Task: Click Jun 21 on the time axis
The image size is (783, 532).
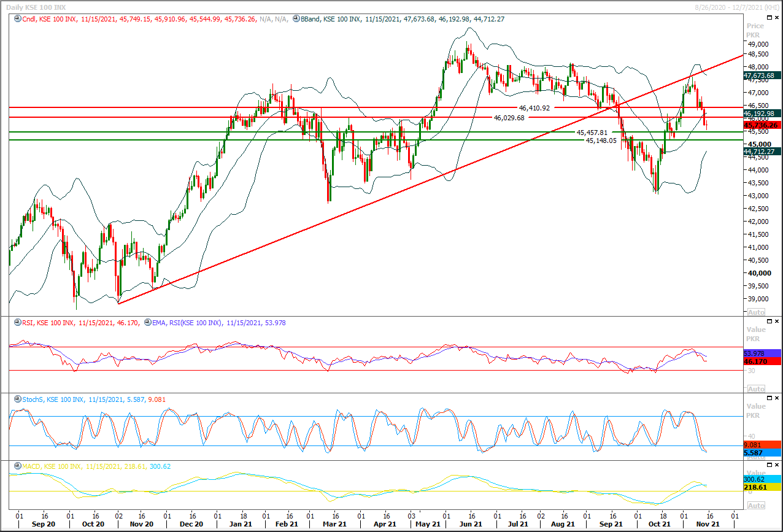Action: click(470, 524)
